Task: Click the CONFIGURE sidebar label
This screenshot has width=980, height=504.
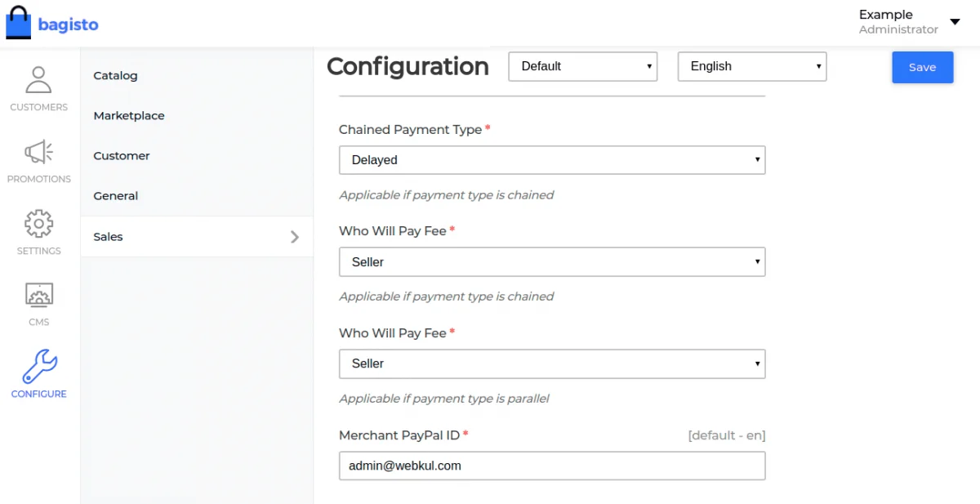Action: (x=38, y=394)
